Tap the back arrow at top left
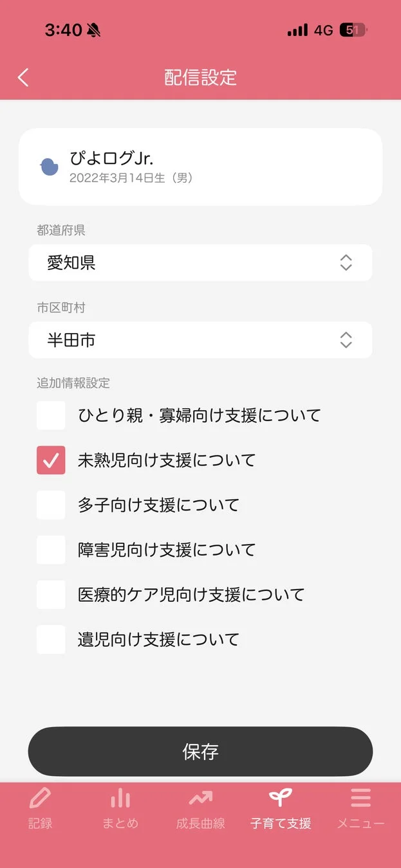The height and width of the screenshot is (868, 401). click(23, 77)
